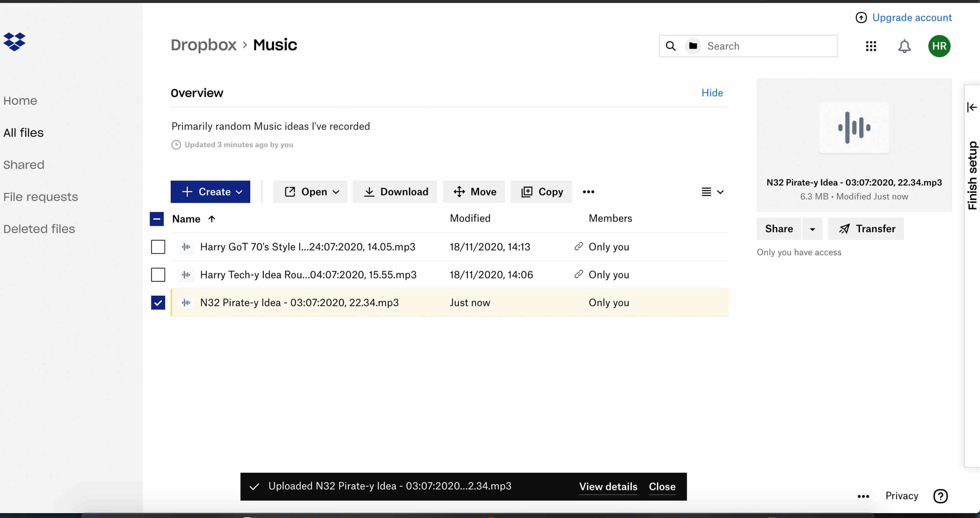This screenshot has height=518, width=980.
Task: Hide the Overview section
Action: pyautogui.click(x=712, y=93)
